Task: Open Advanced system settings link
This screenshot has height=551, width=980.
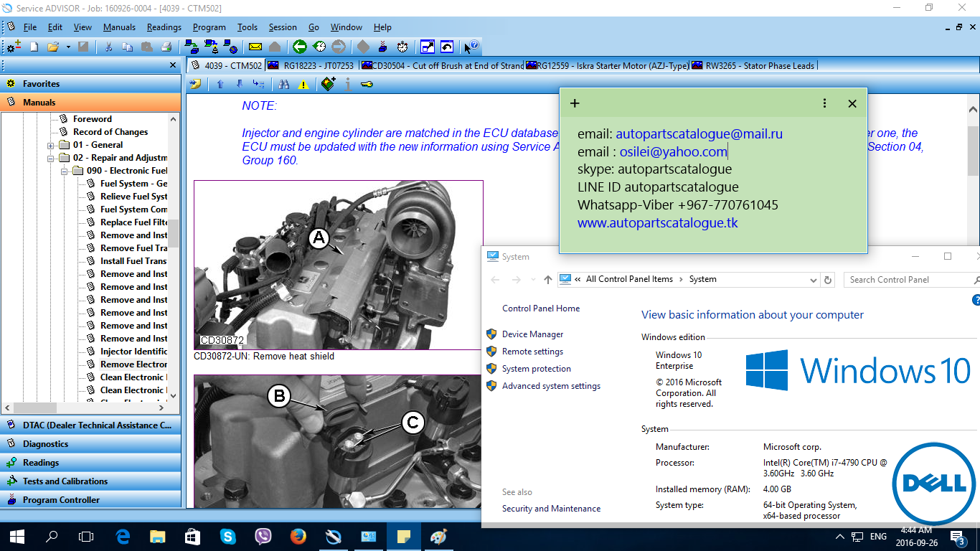Action: pos(551,386)
